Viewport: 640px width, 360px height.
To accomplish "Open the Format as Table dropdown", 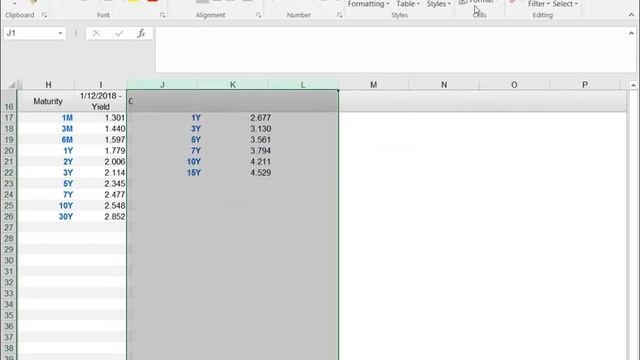I will click(408, 4).
